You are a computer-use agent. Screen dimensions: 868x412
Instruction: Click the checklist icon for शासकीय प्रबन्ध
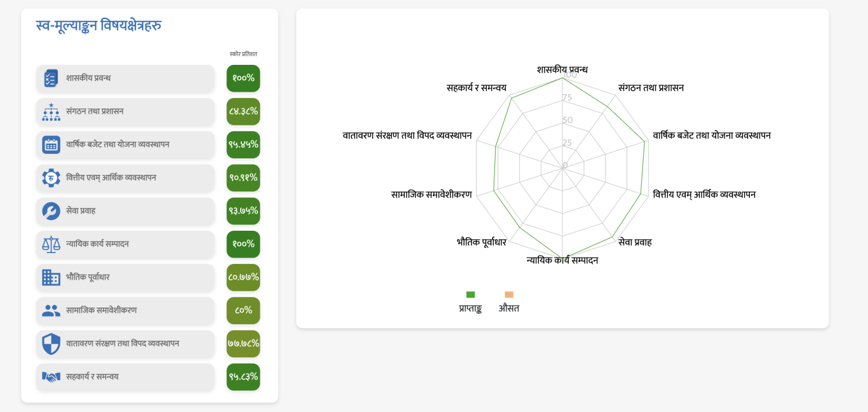tap(51, 78)
